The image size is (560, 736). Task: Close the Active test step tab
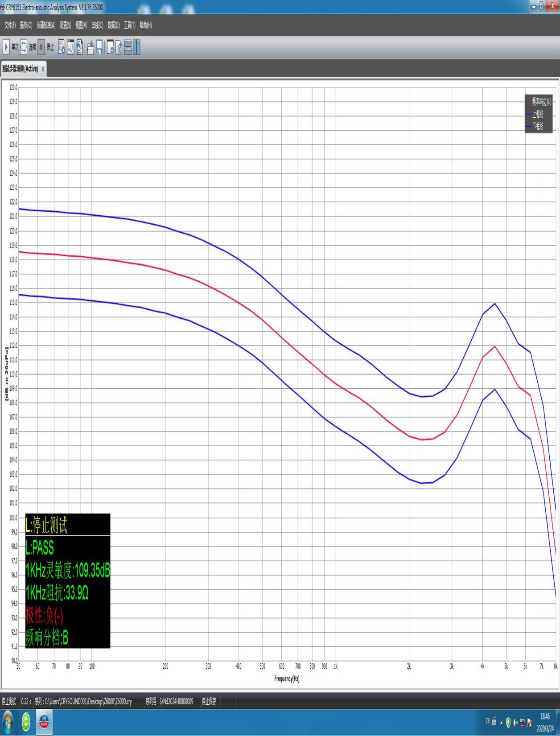point(43,69)
